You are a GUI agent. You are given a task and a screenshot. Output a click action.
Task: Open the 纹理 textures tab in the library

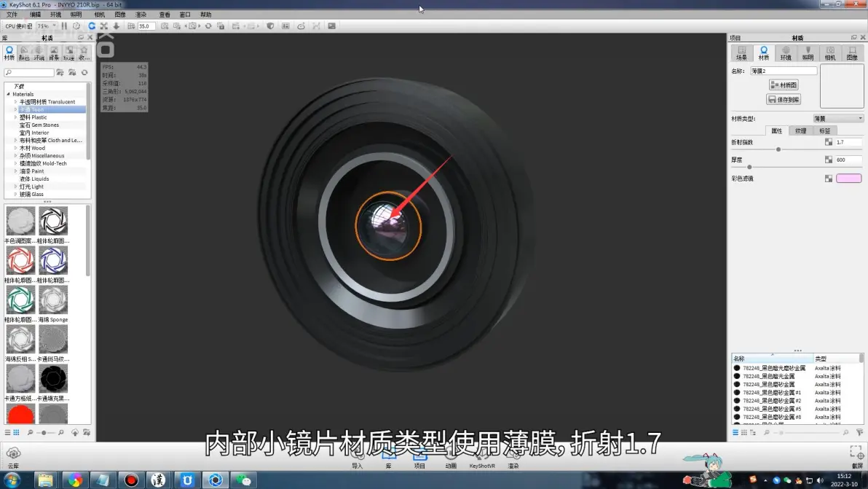point(68,53)
